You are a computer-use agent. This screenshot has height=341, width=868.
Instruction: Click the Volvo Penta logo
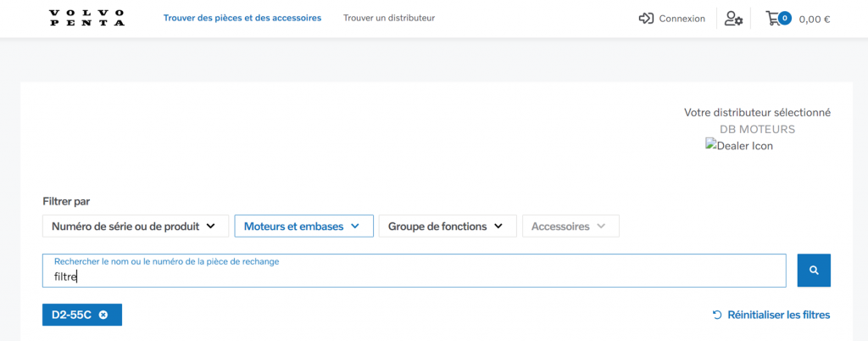coord(86,18)
